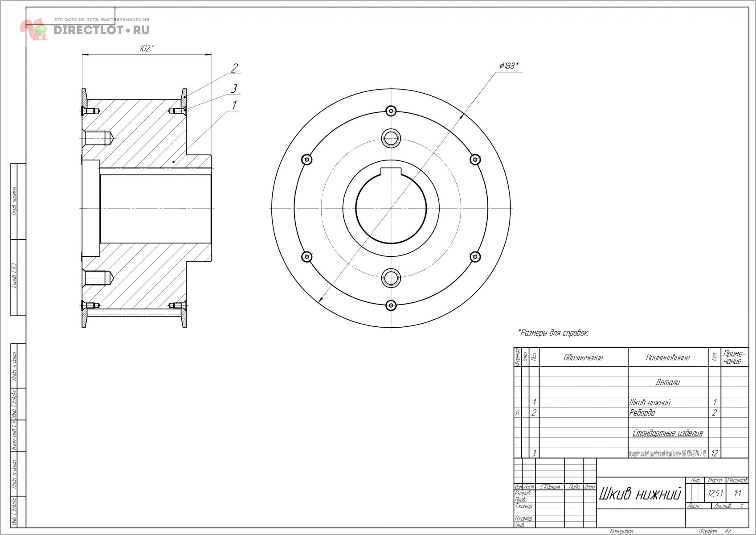The width and height of the screenshot is (756, 535).
Task: Click the "Детали" section heading
Action: (667, 382)
